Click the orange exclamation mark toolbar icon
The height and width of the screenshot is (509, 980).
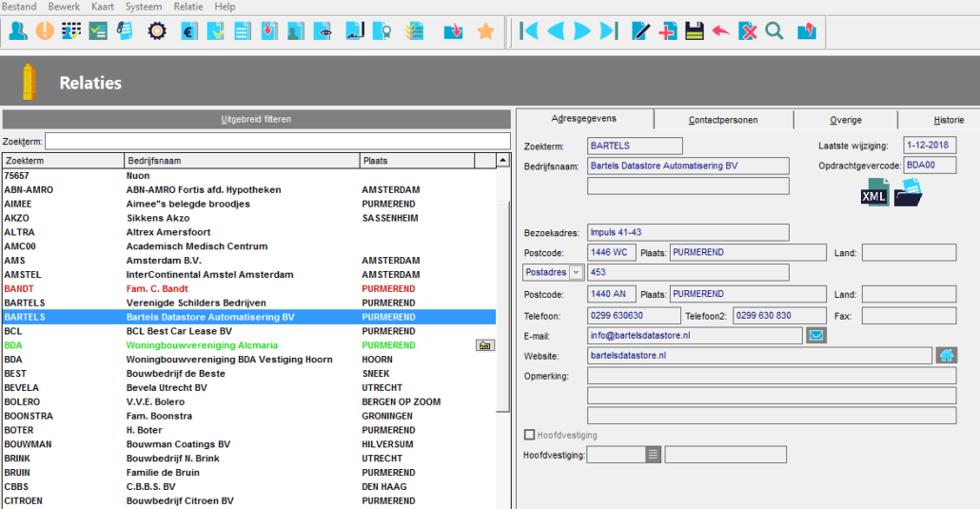[x=45, y=30]
